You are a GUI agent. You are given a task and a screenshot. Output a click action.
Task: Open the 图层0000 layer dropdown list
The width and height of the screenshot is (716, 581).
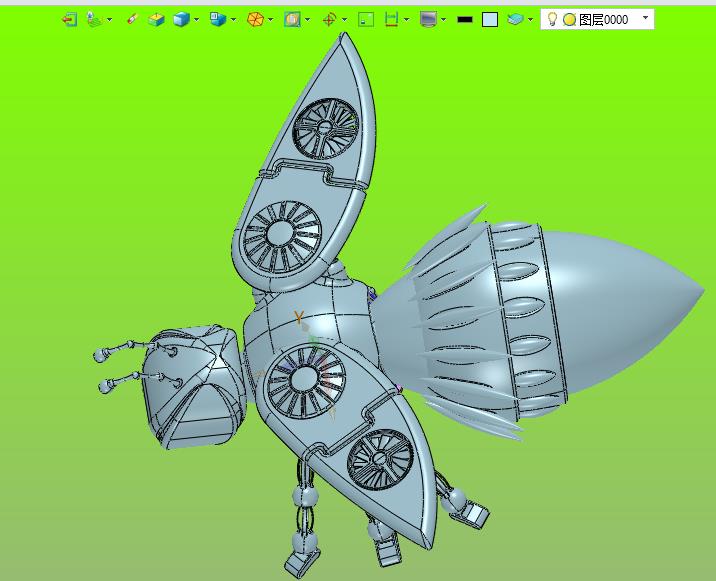(x=645, y=18)
